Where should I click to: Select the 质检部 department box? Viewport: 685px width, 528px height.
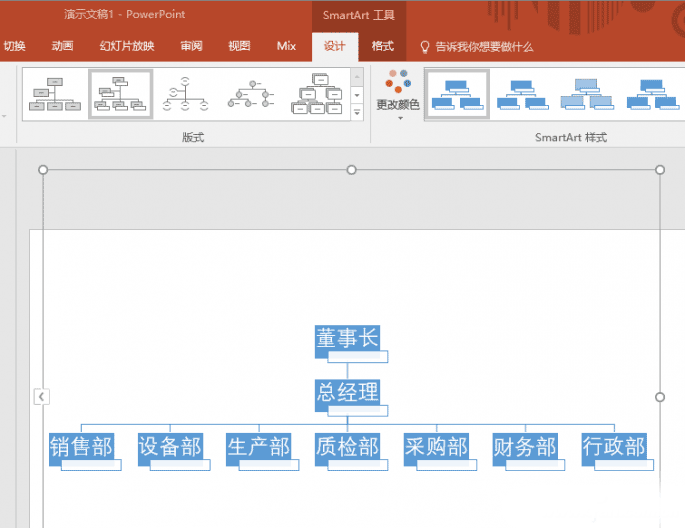click(x=347, y=447)
